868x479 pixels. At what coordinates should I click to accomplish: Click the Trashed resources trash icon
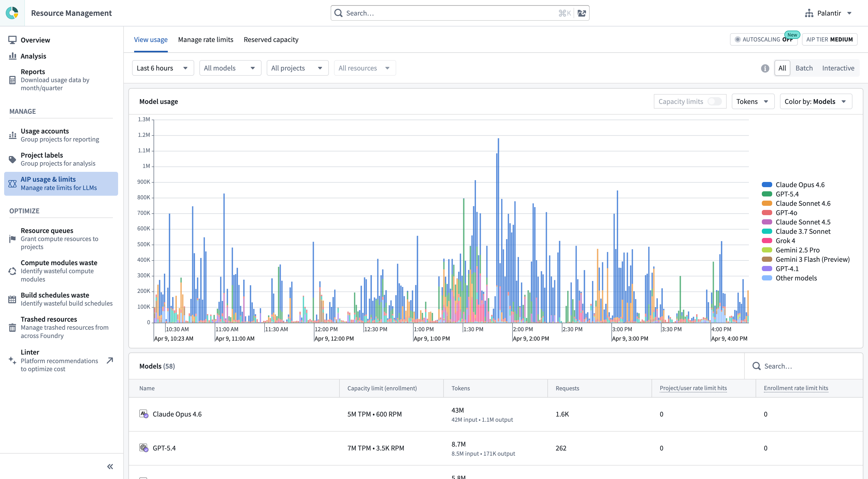12,327
